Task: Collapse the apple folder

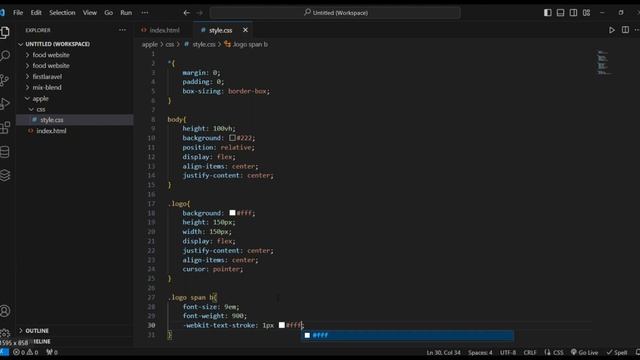Action: (x=40, y=98)
